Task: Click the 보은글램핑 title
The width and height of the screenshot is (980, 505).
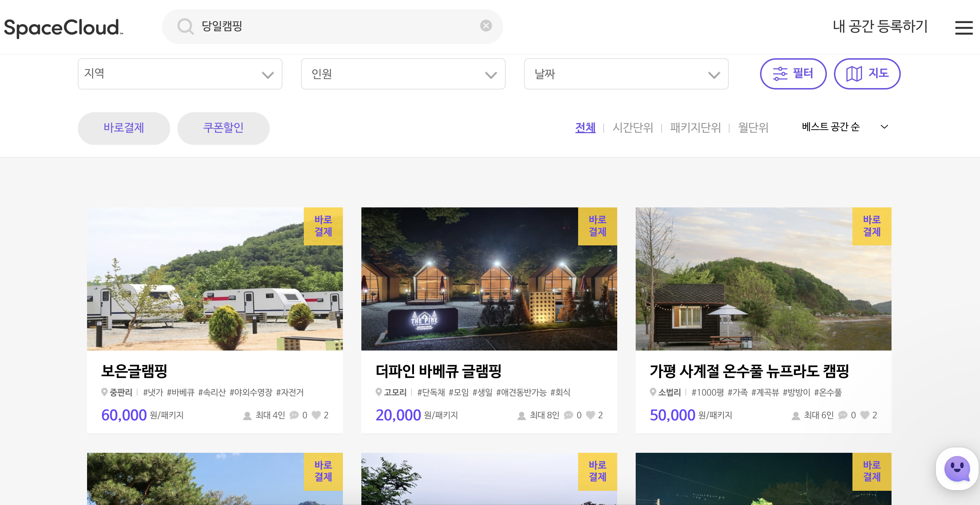Action: coord(134,371)
